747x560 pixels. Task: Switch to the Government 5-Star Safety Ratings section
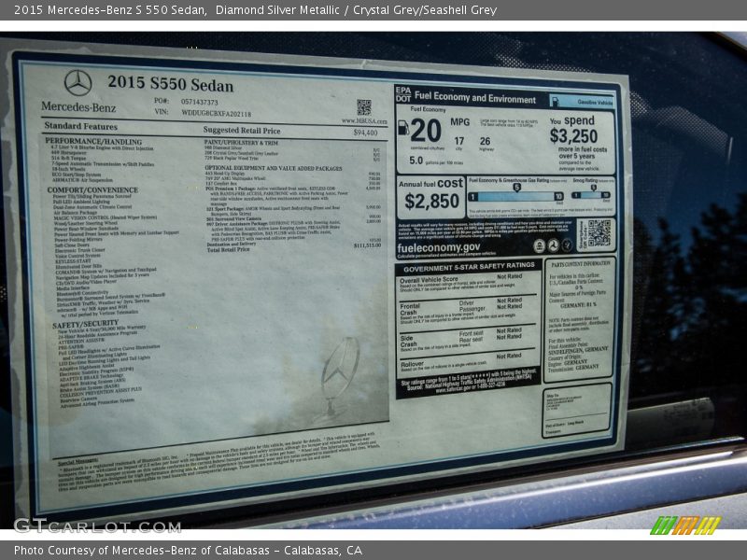coord(469,265)
